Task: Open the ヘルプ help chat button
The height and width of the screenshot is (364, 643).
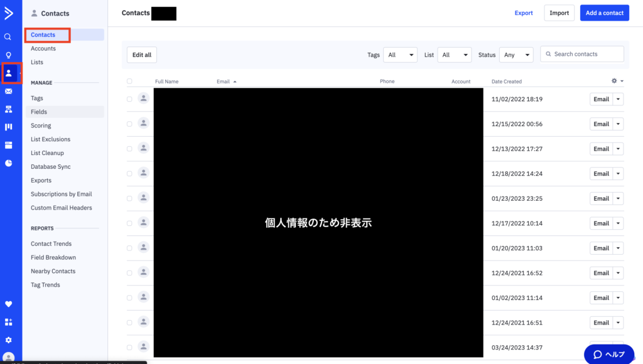Action: (x=609, y=354)
